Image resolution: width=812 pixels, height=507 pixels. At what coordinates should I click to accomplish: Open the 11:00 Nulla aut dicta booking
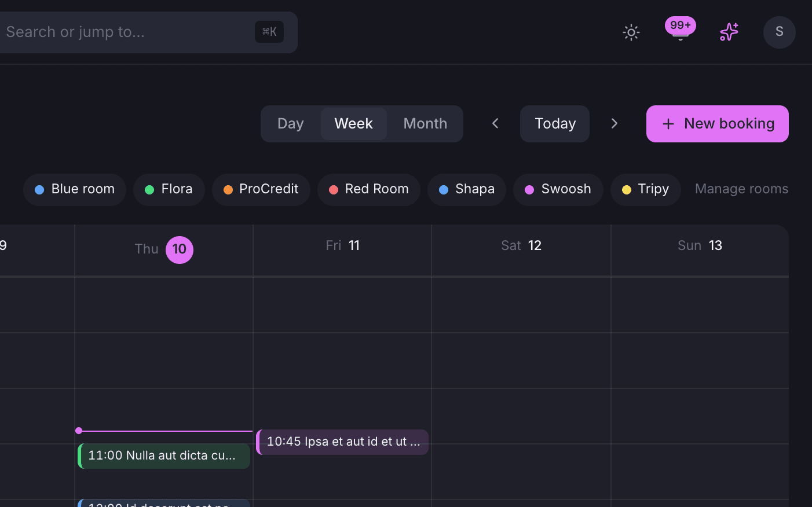(x=164, y=456)
